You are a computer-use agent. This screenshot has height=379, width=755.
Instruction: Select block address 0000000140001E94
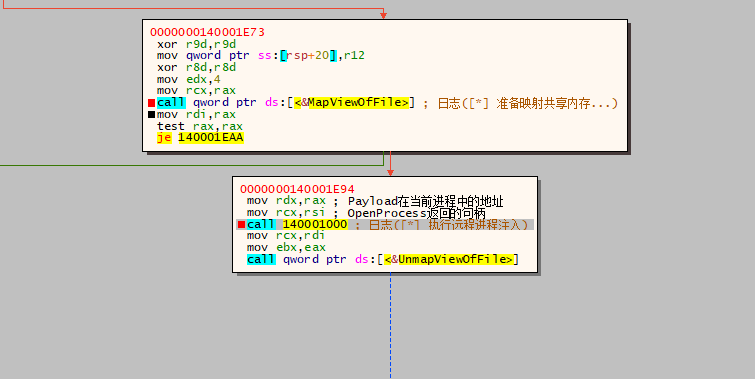coord(297,189)
